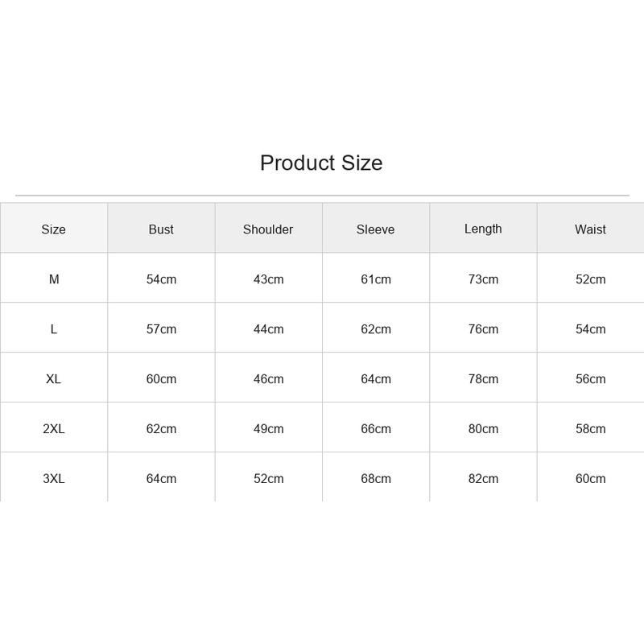The image size is (644, 644).
Task: Select the Size column header
Action: point(53,229)
